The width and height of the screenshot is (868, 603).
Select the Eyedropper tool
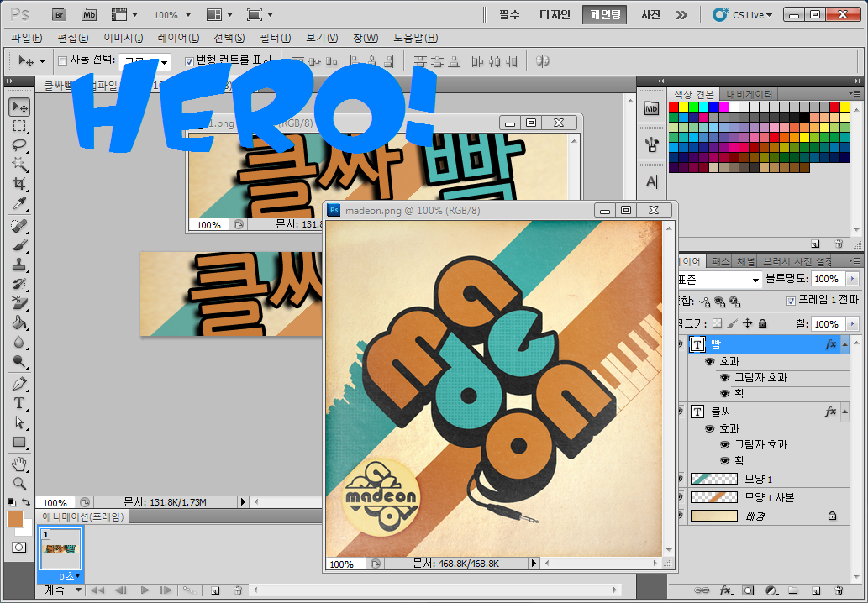19,203
